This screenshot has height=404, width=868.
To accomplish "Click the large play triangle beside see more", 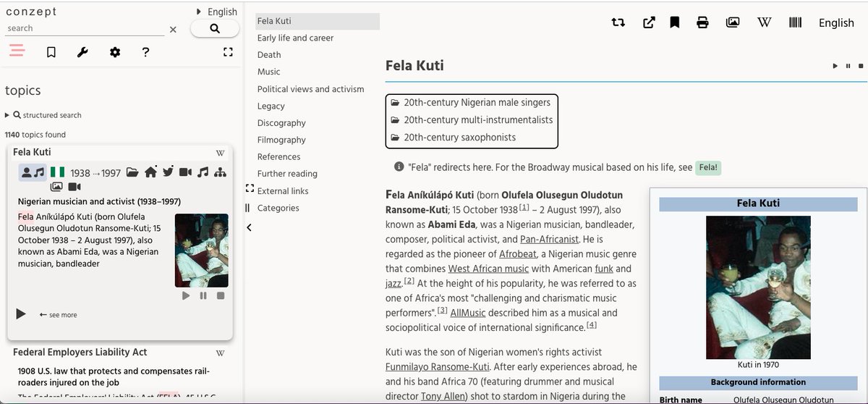I will (x=21, y=314).
